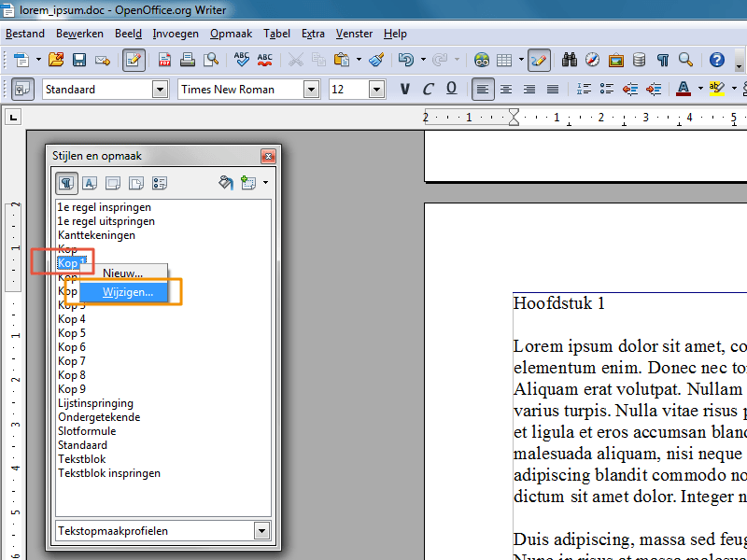
Task: Toggle bold (V) formatting
Action: pyautogui.click(x=405, y=89)
